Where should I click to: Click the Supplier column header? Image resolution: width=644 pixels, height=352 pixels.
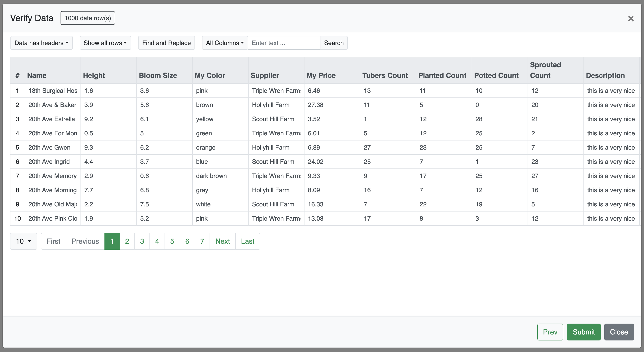point(265,75)
